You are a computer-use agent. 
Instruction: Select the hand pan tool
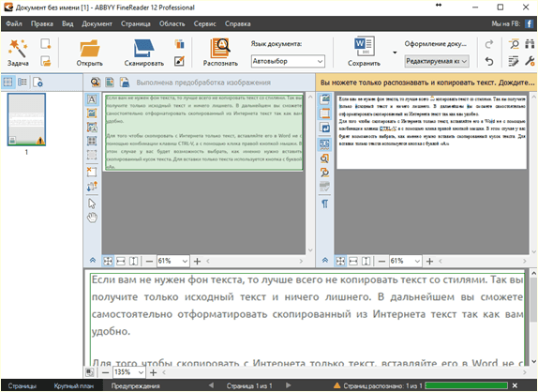92,218
